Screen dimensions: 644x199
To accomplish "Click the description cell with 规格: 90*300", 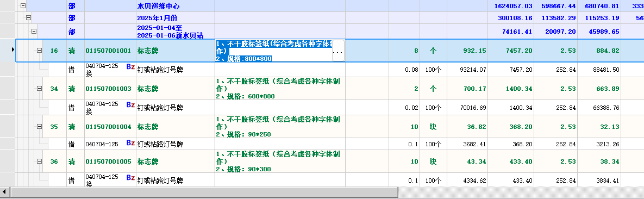I will click(x=280, y=161).
